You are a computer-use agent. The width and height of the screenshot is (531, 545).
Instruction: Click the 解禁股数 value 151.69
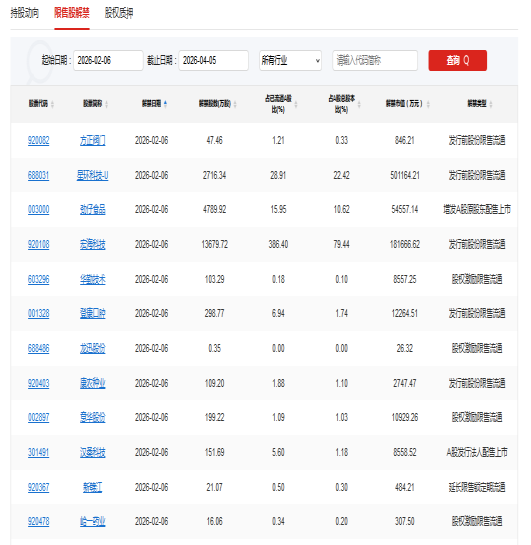[x=214, y=452]
